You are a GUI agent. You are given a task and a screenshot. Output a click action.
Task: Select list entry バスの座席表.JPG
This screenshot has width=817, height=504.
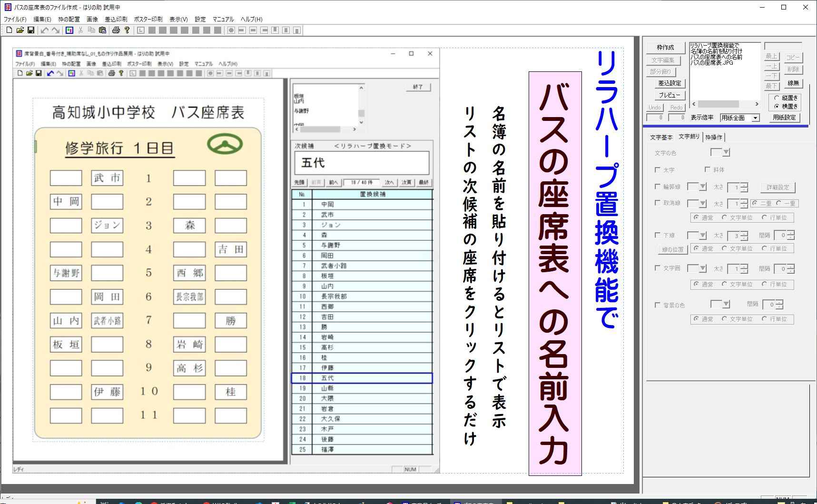pyautogui.click(x=712, y=63)
